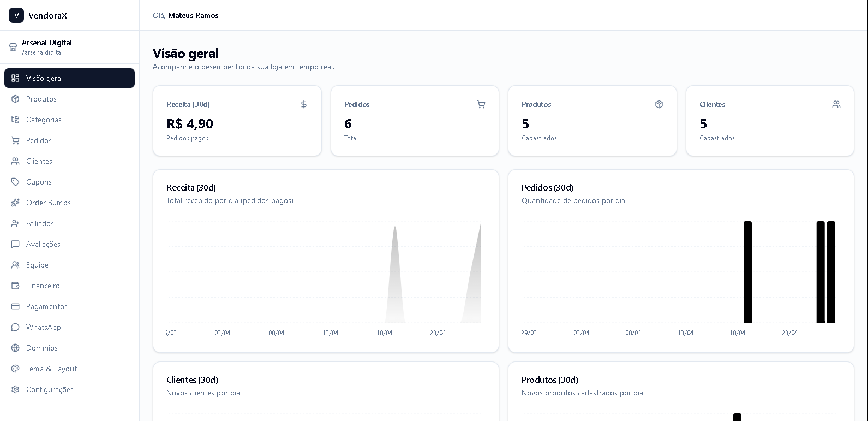Click the users icon on Clientes card
Screen dimensions: 868x421
coord(836,104)
